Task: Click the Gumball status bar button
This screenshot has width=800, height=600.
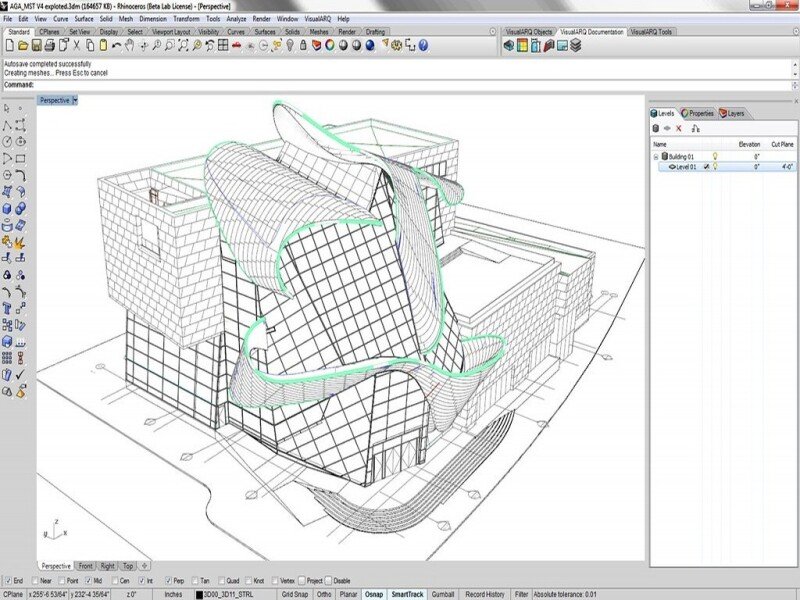Action: tap(444, 594)
